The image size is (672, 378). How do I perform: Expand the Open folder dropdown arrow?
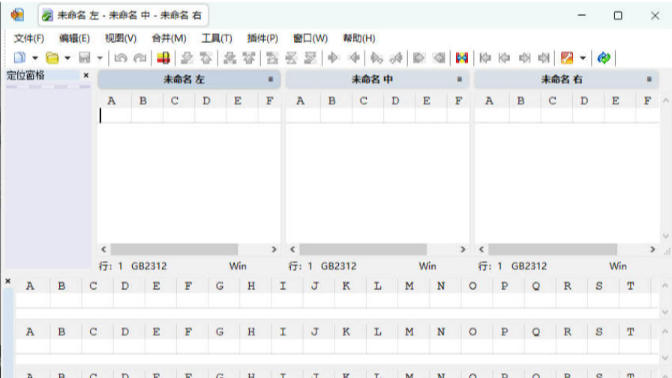pos(67,57)
